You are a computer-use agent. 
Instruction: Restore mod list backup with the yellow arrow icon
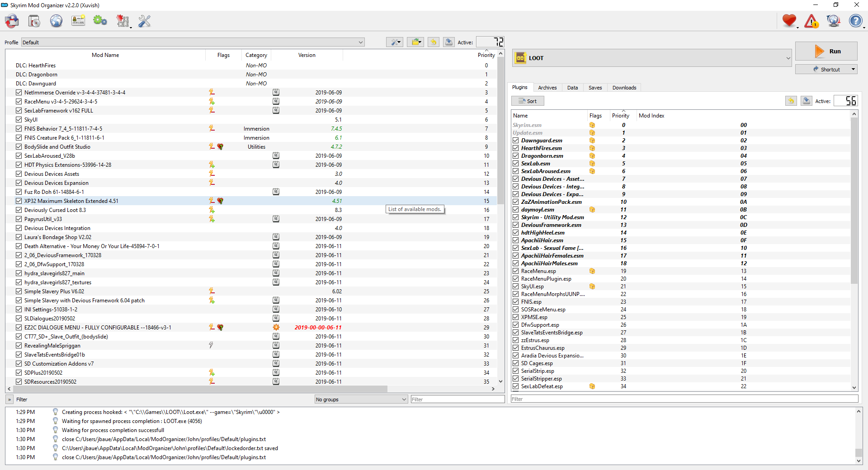(434, 42)
